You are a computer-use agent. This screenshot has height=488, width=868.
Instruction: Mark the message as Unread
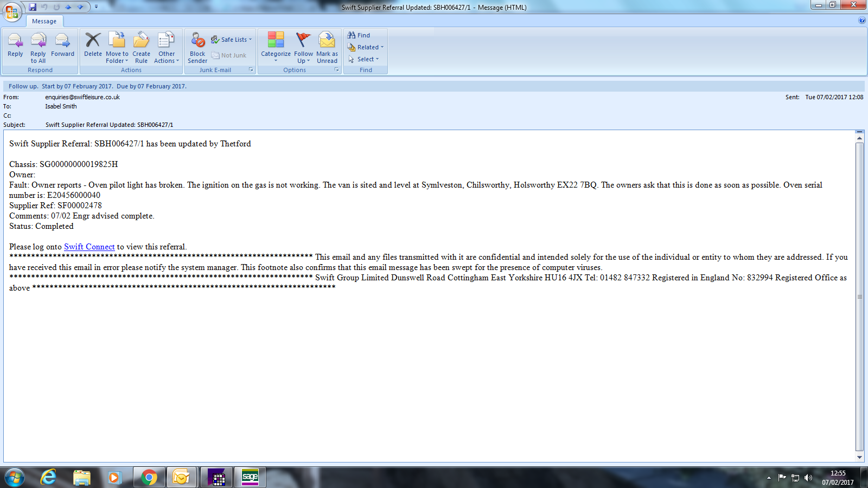click(327, 48)
